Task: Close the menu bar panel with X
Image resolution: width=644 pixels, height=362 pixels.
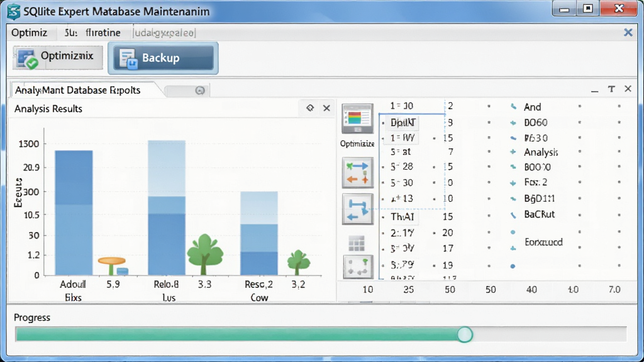Action: pos(628,33)
